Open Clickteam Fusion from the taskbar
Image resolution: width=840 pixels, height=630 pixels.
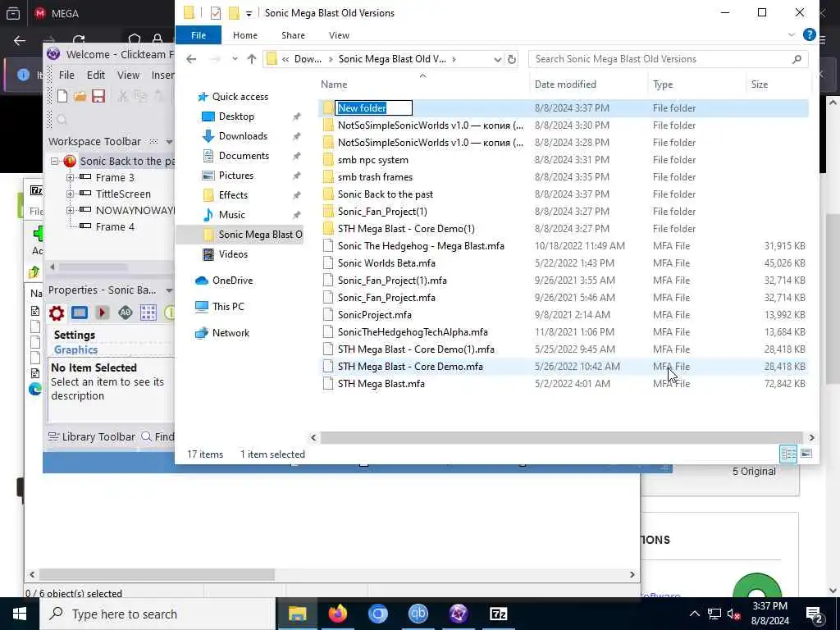458,614
